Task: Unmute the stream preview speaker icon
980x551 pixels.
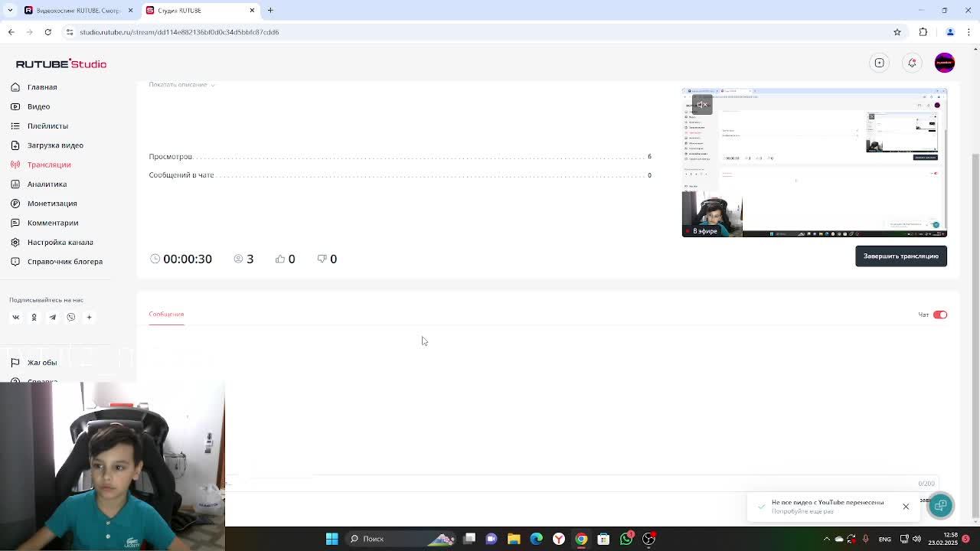Action: pyautogui.click(x=702, y=105)
